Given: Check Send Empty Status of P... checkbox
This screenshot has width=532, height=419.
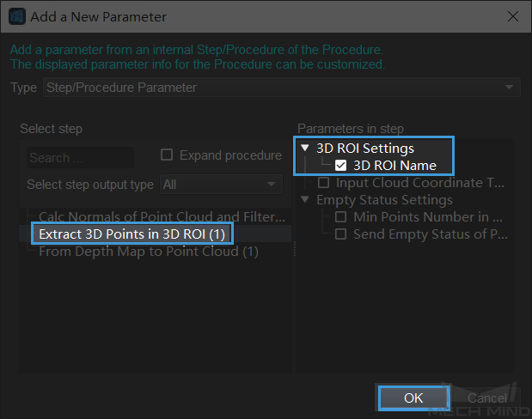Looking at the screenshot, I should 340,234.
